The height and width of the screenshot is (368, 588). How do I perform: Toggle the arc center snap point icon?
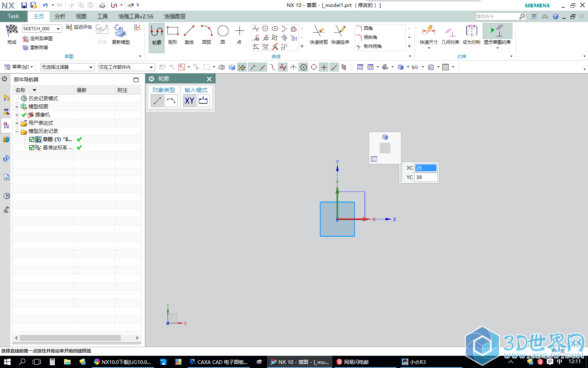tap(303, 67)
